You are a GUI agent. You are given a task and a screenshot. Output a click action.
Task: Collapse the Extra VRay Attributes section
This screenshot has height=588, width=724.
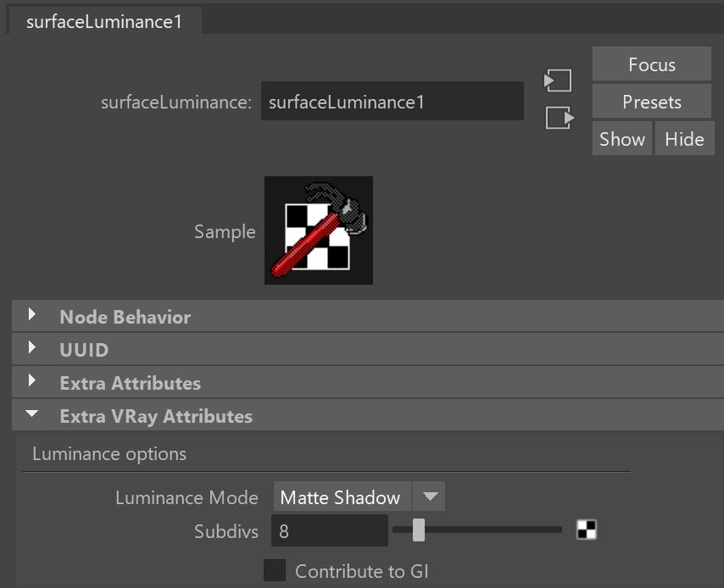tap(32, 414)
